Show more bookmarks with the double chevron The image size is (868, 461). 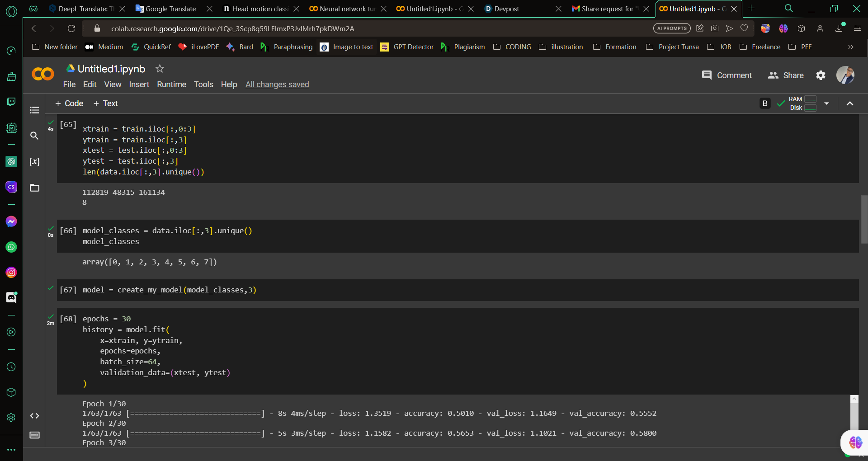(850, 47)
